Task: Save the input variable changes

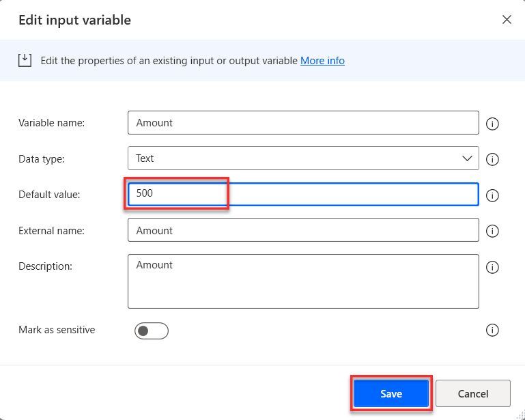Action: [391, 393]
